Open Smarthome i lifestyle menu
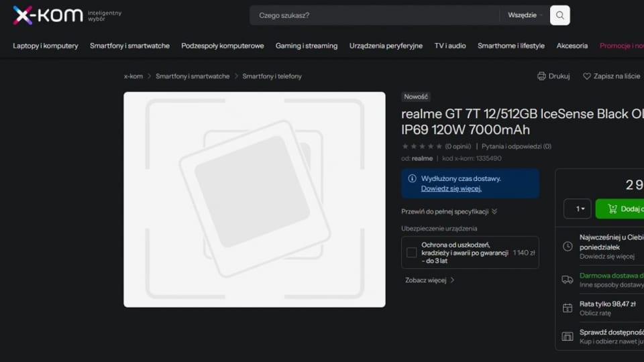644x362 pixels. [x=511, y=46]
